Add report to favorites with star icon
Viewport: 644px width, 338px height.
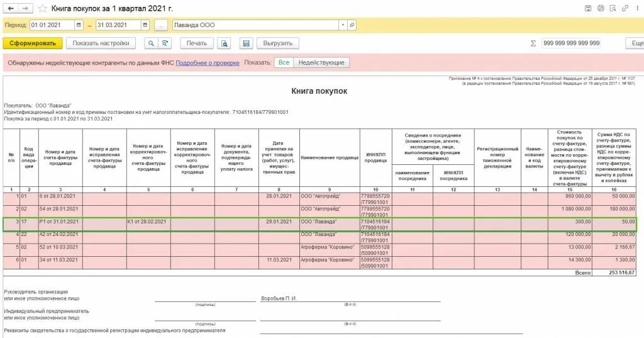coord(42,9)
